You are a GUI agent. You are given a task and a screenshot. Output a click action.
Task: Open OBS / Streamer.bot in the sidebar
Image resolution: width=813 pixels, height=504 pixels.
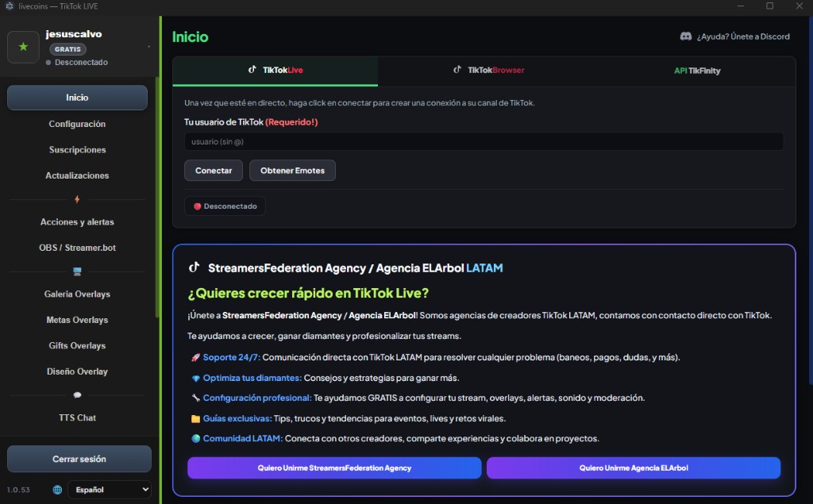(x=77, y=248)
